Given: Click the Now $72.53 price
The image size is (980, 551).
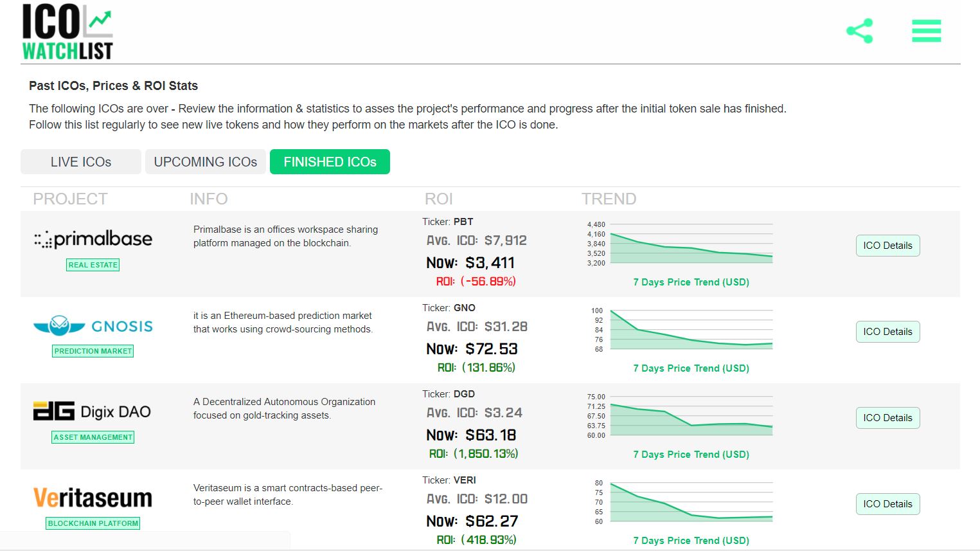Looking at the screenshot, I should tap(472, 349).
